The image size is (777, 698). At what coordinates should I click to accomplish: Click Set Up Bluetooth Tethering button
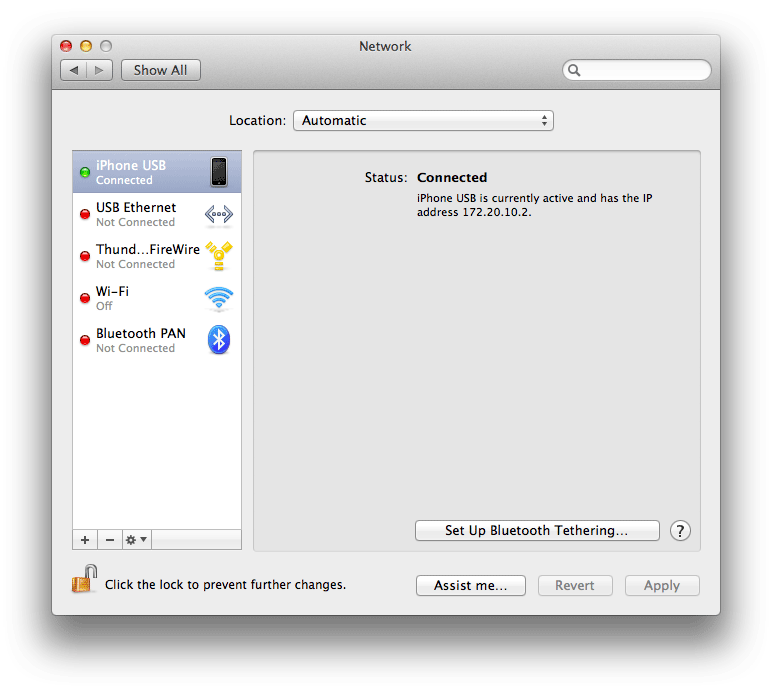click(x=537, y=531)
